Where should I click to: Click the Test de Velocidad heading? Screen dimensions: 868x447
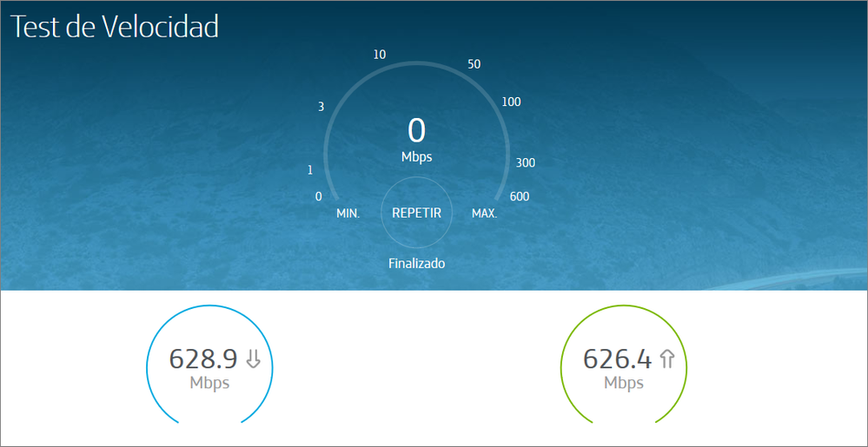coord(115,27)
